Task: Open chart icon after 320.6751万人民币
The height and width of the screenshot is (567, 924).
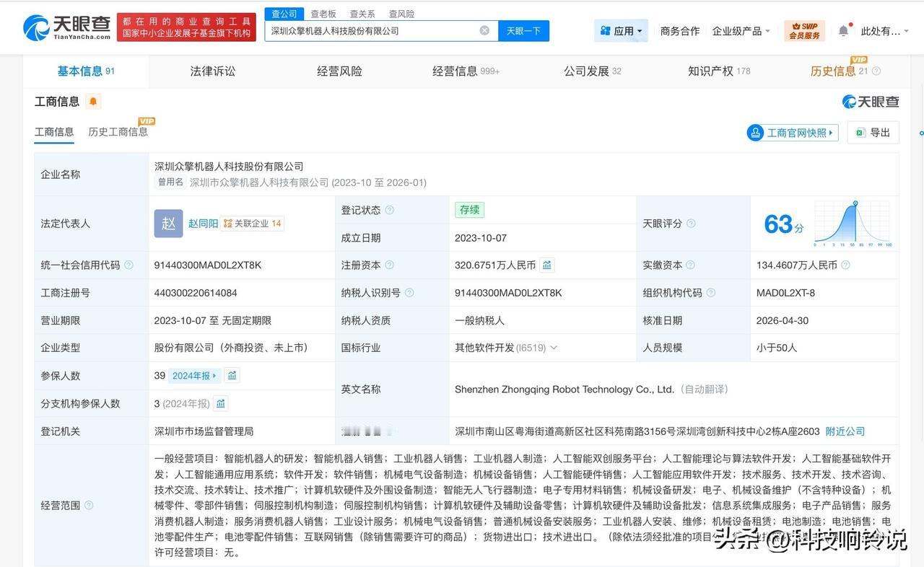Action: point(547,265)
